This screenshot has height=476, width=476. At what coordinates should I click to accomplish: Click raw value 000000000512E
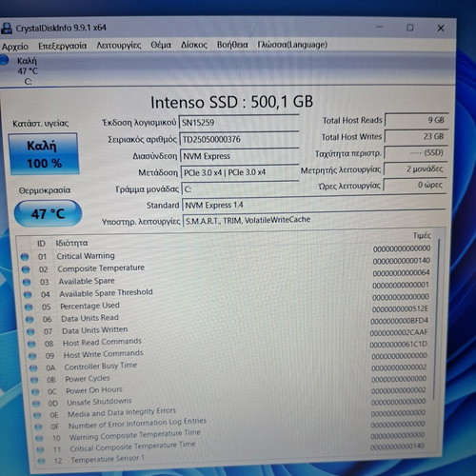pyautogui.click(x=400, y=308)
